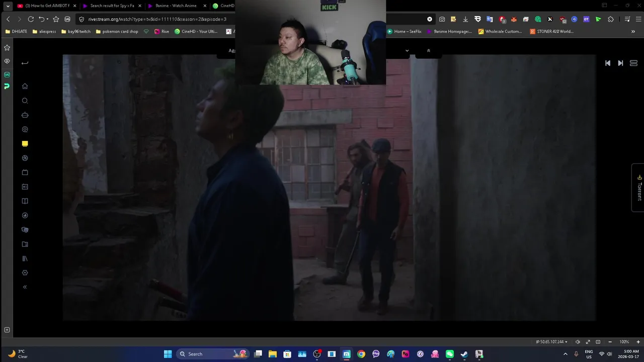Open the media playlist control icon
This screenshot has width=644, height=362.
click(627, 19)
